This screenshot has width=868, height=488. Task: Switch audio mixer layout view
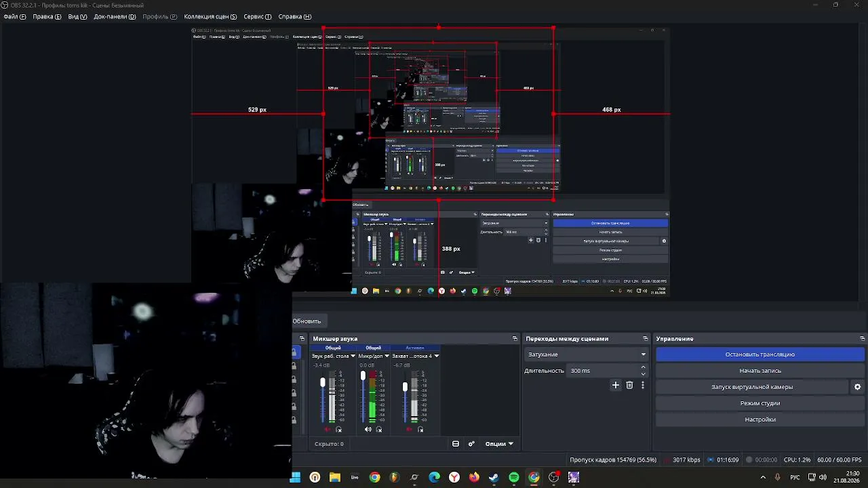pos(456,444)
